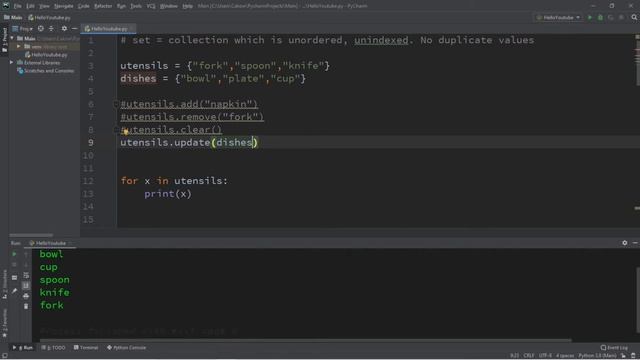This screenshot has height=360, width=640.
Task: Rerun program with Run panel play icon
Action: (x=14, y=254)
